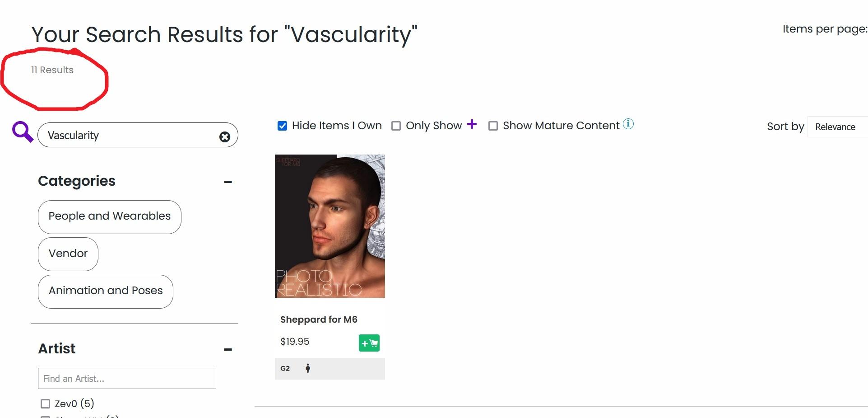The height and width of the screenshot is (418, 868).
Task: Collapse the Categories section
Action: point(228,182)
